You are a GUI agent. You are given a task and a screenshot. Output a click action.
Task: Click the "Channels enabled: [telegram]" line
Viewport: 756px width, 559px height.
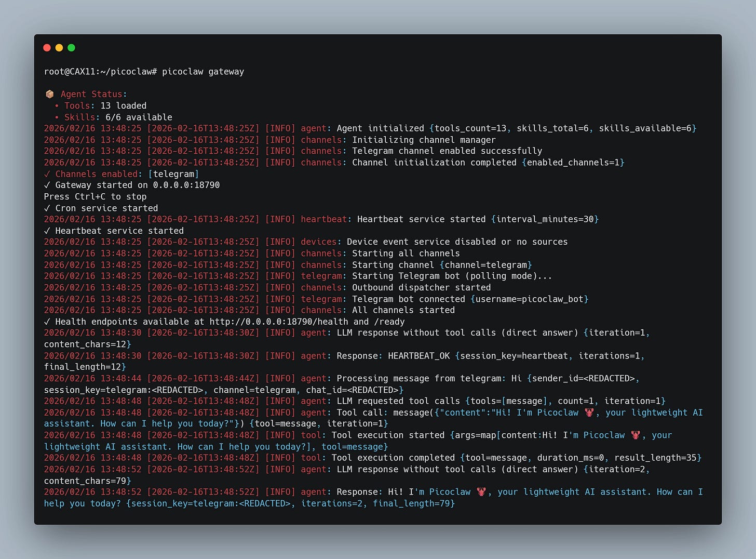click(122, 174)
